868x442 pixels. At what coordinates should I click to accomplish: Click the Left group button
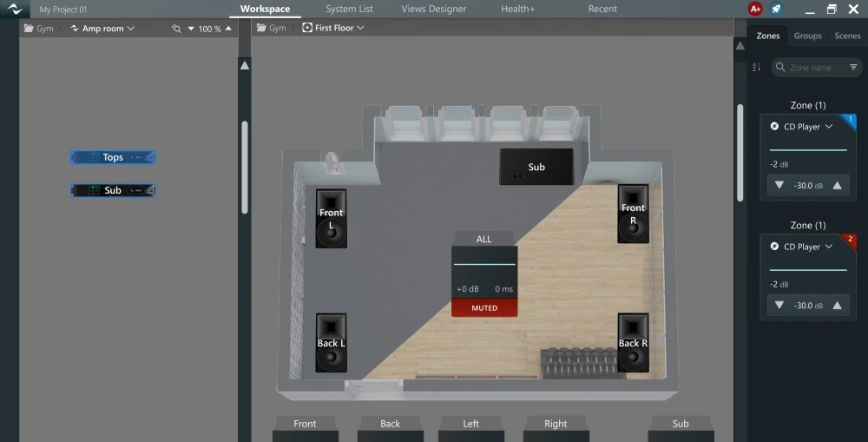click(471, 424)
